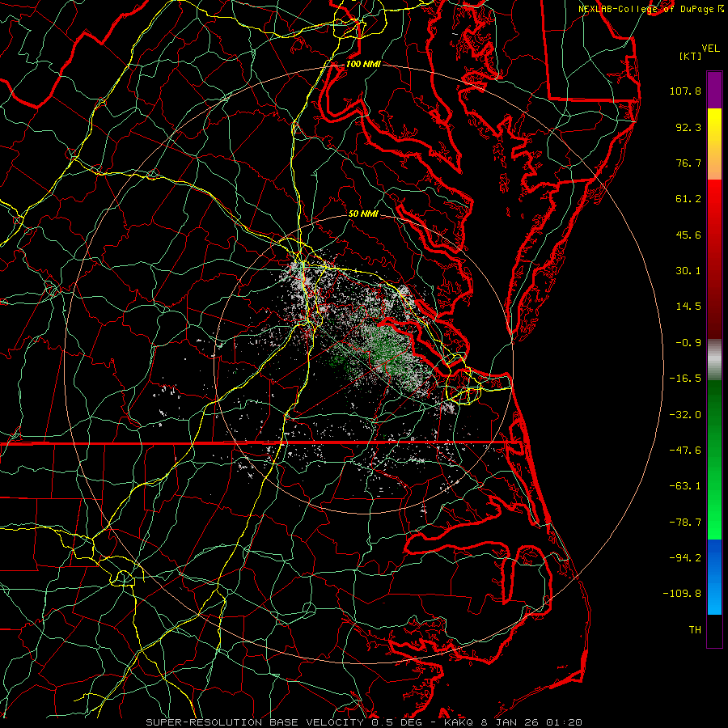Select the -47.6 velocity scale value
This screenshot has width=728, height=728.
[x=685, y=451]
